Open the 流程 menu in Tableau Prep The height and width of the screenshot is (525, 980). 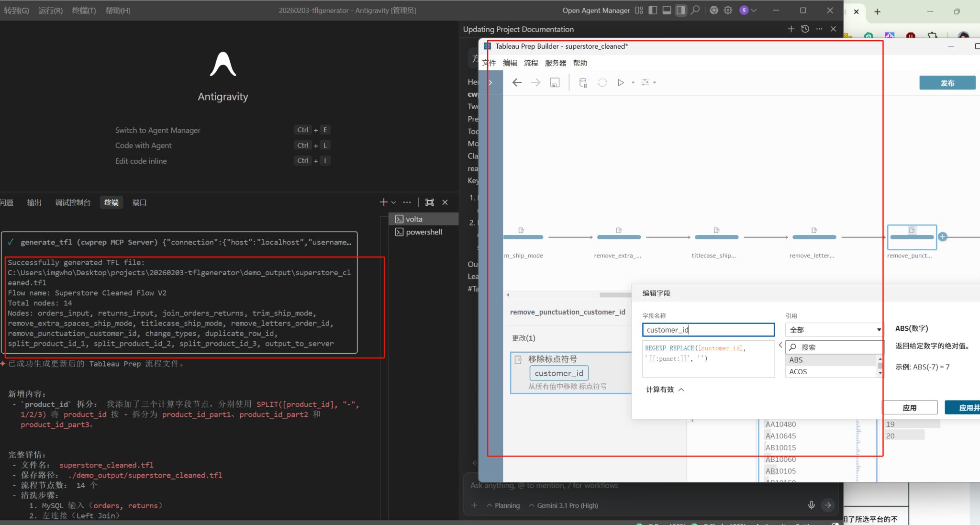pos(531,63)
